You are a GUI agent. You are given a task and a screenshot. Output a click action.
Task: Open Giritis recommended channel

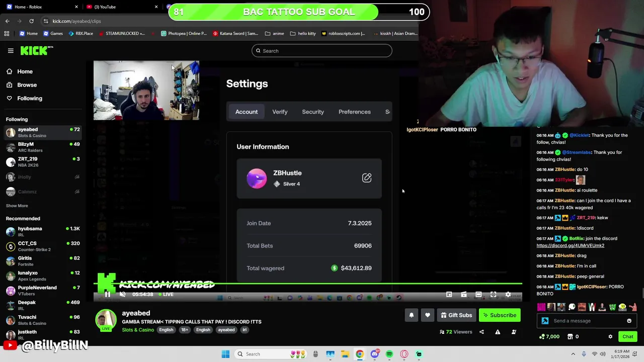43,261
